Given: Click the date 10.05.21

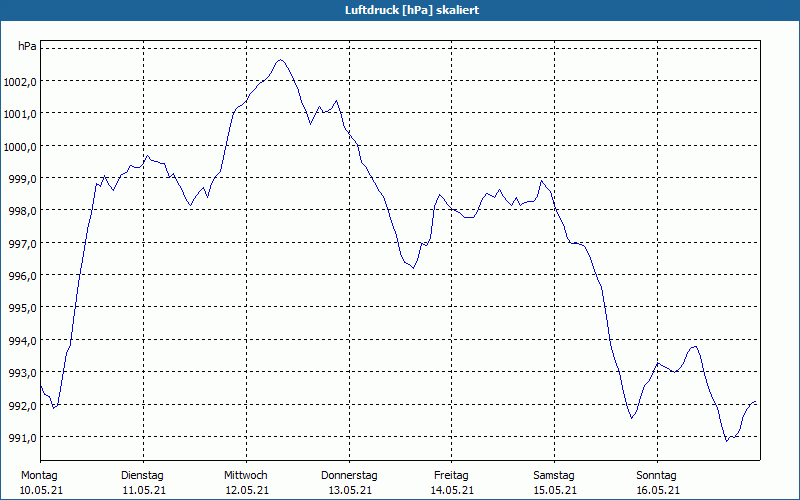Looking at the screenshot, I should coord(41,491).
